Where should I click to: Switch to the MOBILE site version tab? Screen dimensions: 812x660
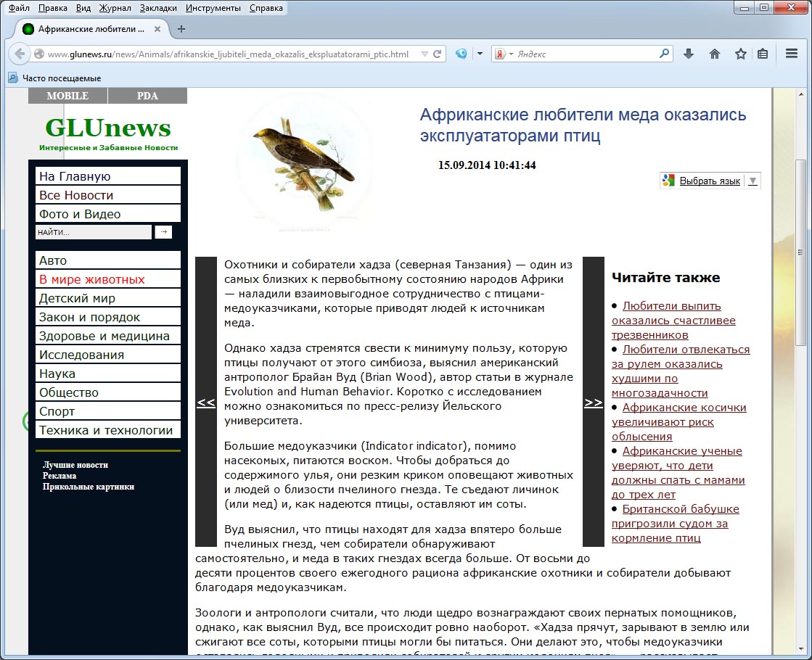pos(67,96)
